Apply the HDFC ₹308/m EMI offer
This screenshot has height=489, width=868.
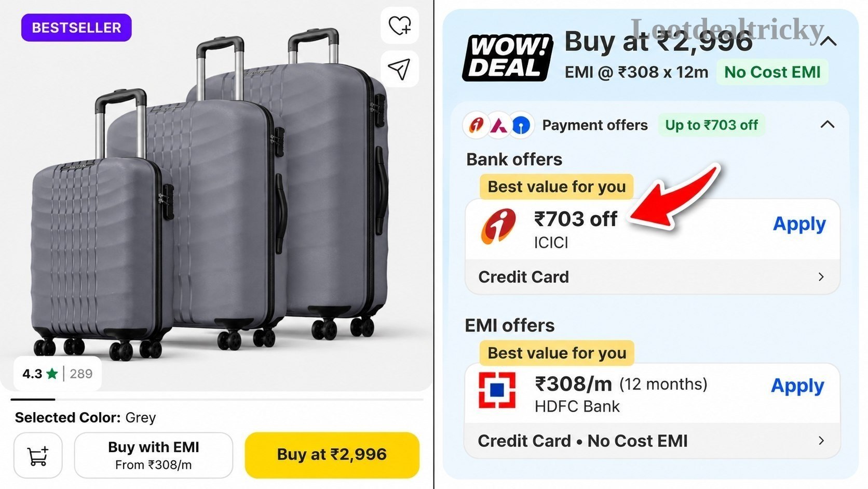(x=797, y=386)
